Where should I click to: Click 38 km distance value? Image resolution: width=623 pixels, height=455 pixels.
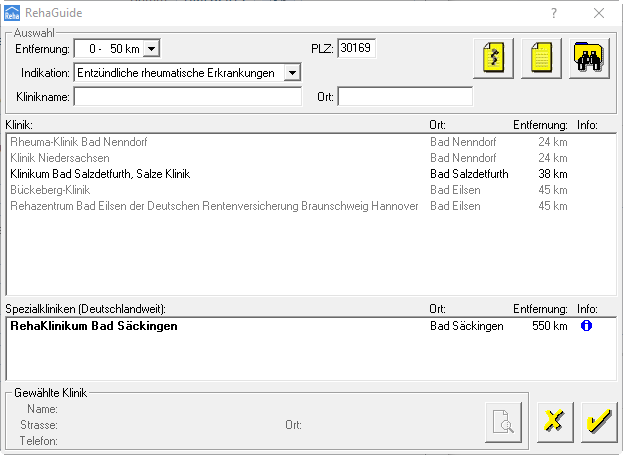click(x=553, y=174)
